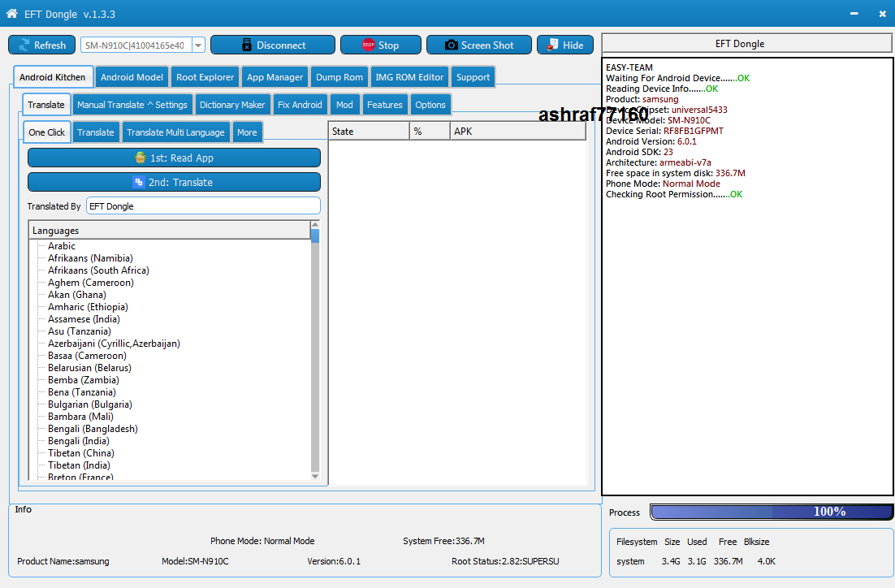Screen dimensions: 895x588
Task: Click the Hide button icon
Action: click(x=552, y=45)
